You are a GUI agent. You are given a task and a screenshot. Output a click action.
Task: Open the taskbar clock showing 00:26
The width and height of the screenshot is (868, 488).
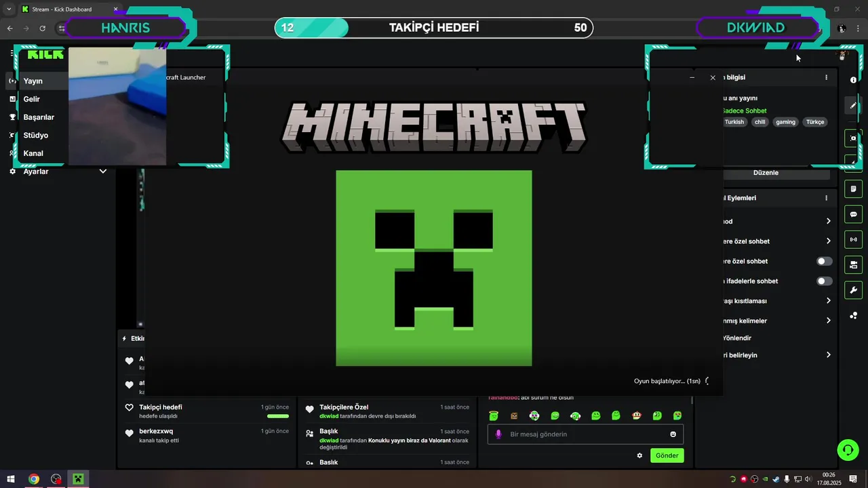(x=829, y=479)
